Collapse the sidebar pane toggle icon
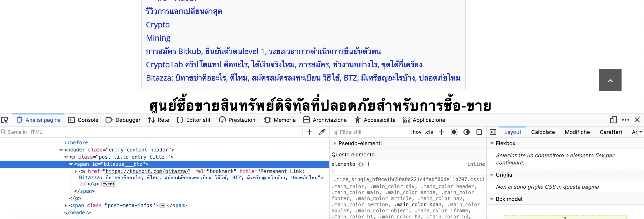This screenshot has width=644, height=219. (493, 132)
